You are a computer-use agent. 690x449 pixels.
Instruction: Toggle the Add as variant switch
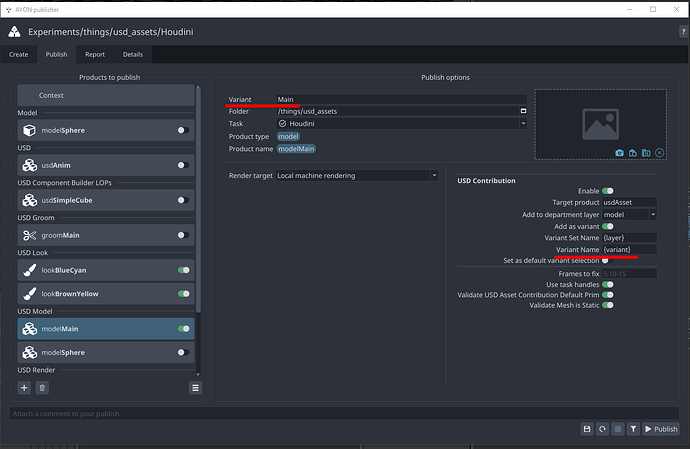(x=608, y=226)
